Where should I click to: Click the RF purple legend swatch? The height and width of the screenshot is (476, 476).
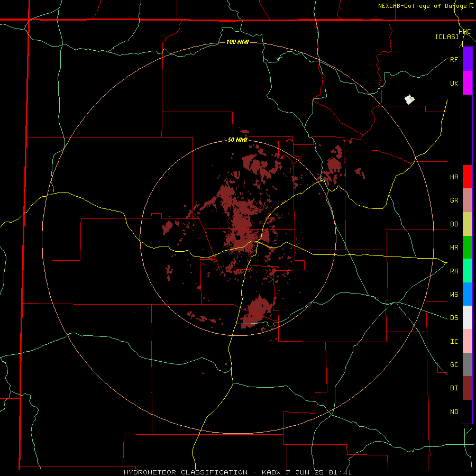coord(467,59)
